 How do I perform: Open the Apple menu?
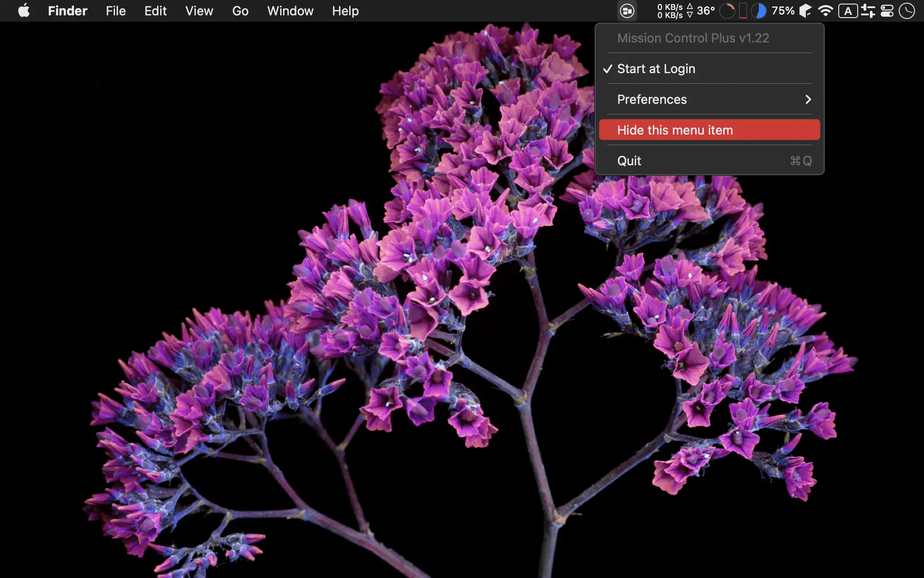coord(24,10)
